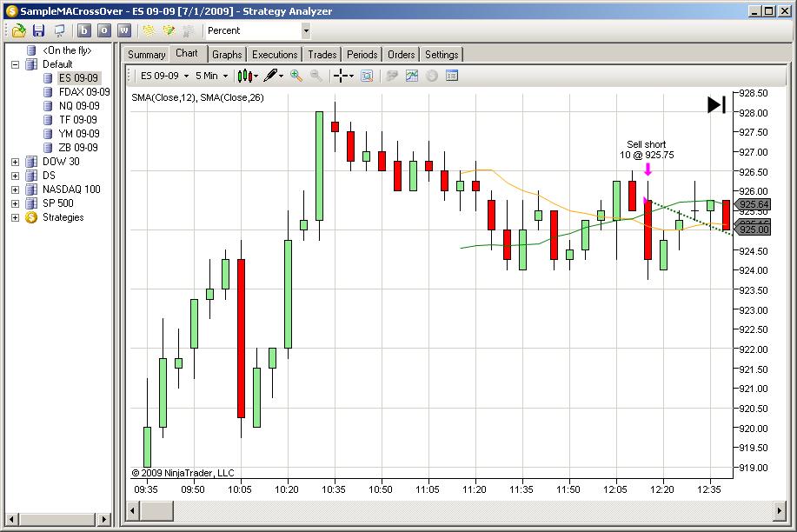
Task: Click chart scrollbar right arrow
Action: 780,510
